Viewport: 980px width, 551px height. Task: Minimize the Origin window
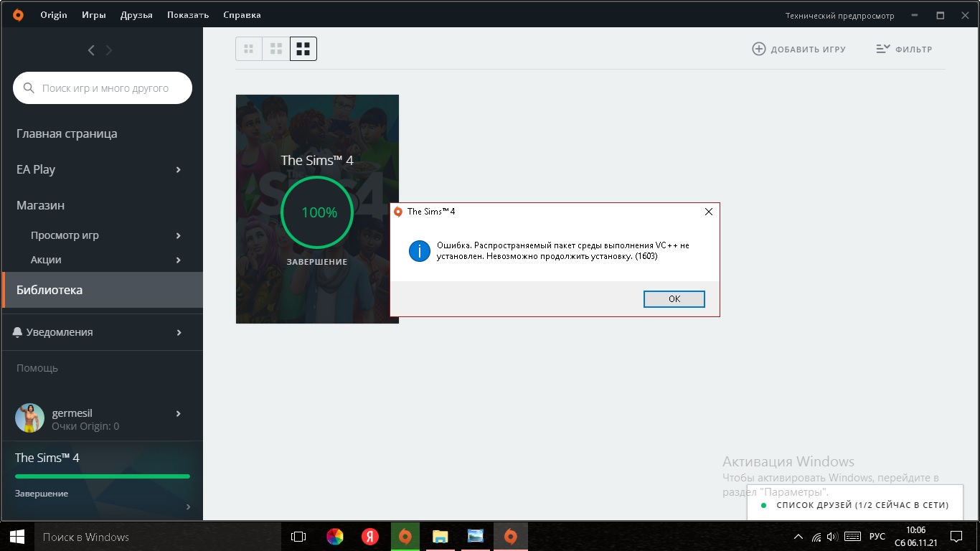(x=914, y=15)
